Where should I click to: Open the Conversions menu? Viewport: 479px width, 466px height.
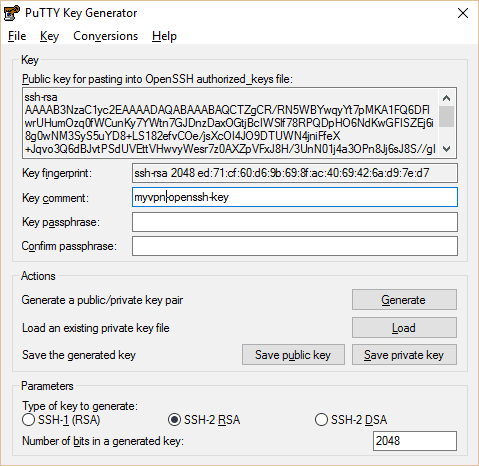(105, 36)
